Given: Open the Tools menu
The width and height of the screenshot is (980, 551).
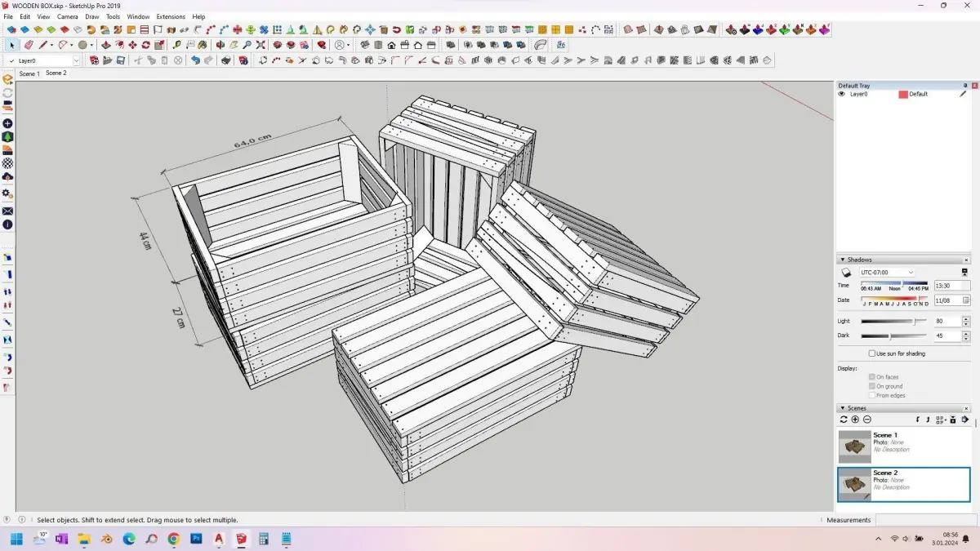Looking at the screenshot, I should coord(113,16).
